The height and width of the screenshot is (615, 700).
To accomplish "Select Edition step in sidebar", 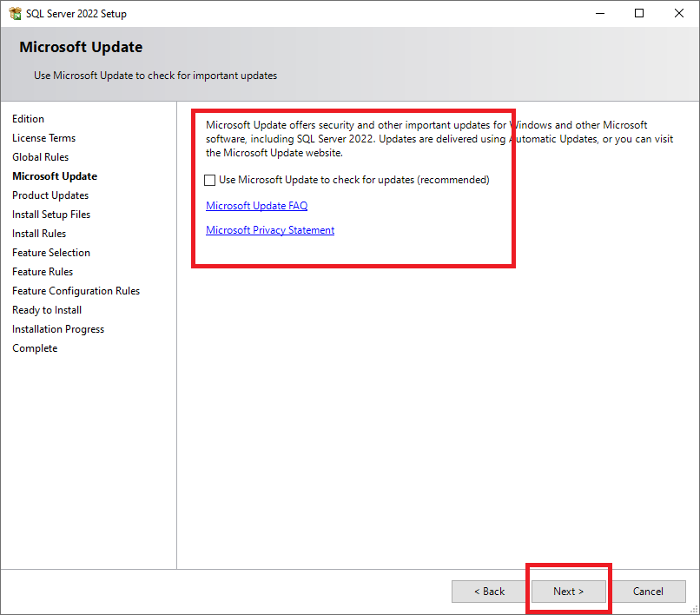I will [28, 119].
